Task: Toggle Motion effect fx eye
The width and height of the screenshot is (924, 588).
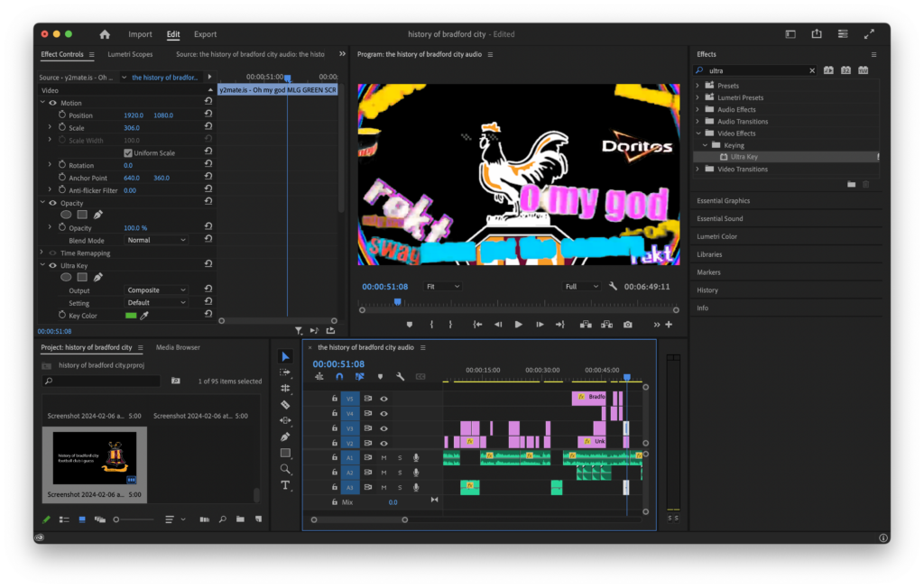Action: [53, 103]
